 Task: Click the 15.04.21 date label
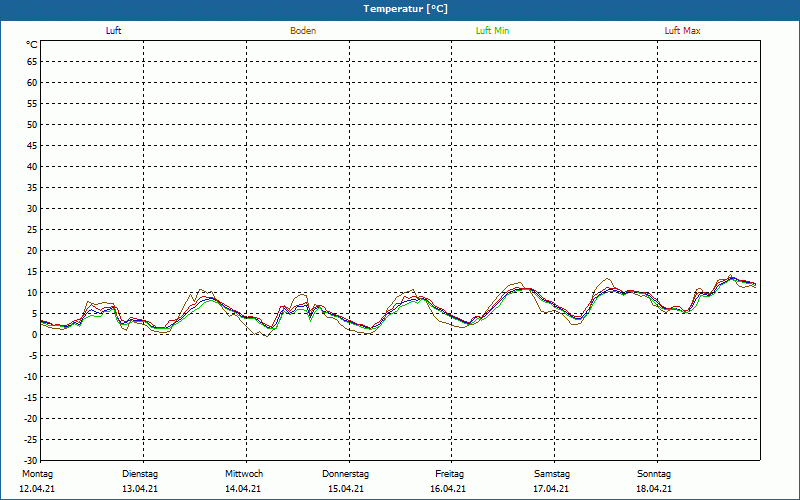coord(346,489)
